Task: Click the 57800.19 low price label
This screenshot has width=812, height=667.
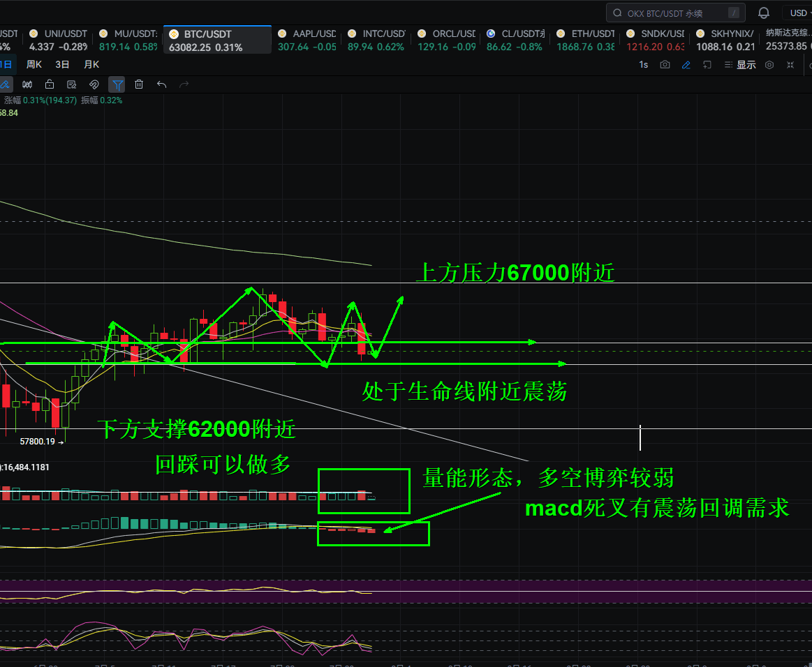Action: point(37,442)
